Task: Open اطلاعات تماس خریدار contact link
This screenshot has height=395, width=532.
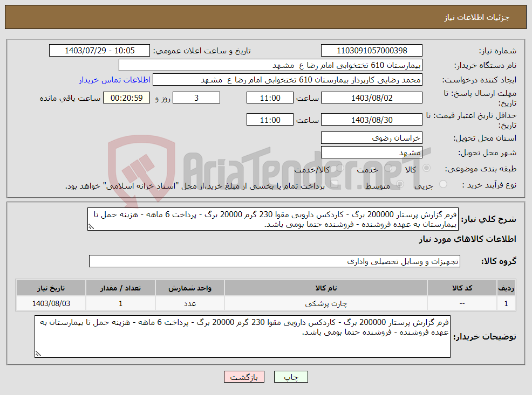Action: click(x=115, y=80)
